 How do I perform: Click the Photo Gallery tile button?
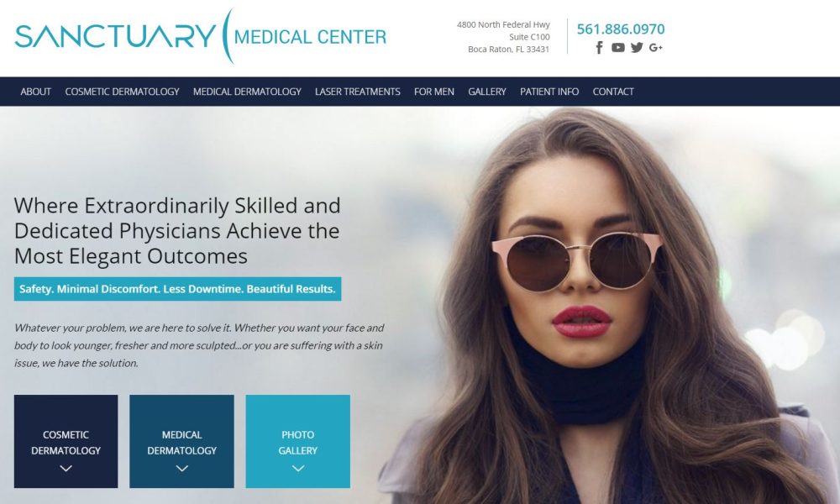pyautogui.click(x=298, y=441)
